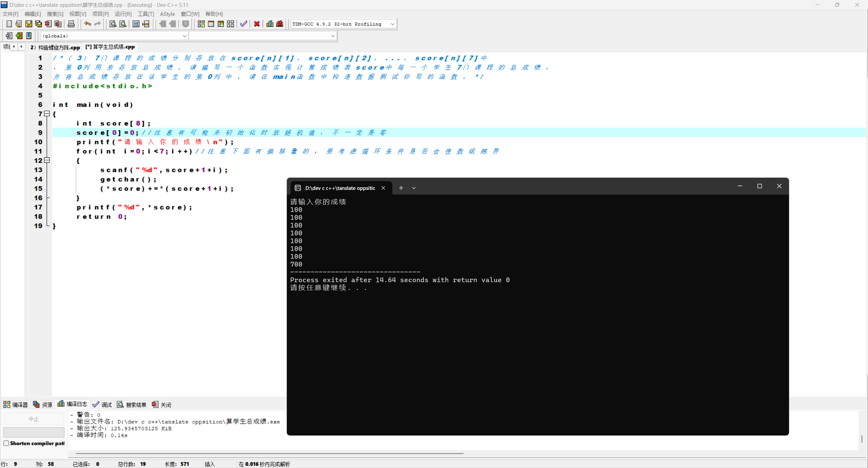Click the Undo arrow icon
This screenshot has height=468, width=868.
87,24
